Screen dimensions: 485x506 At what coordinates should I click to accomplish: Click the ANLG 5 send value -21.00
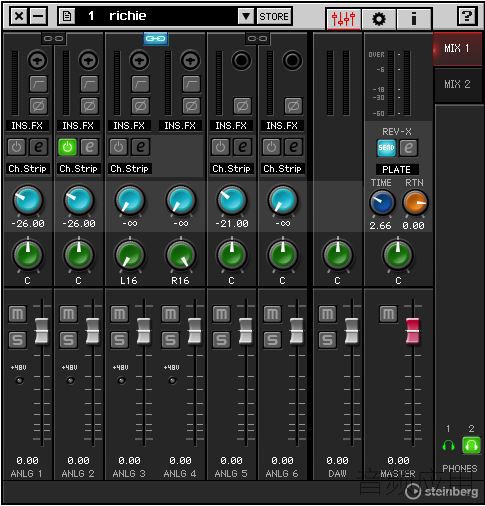(x=232, y=224)
